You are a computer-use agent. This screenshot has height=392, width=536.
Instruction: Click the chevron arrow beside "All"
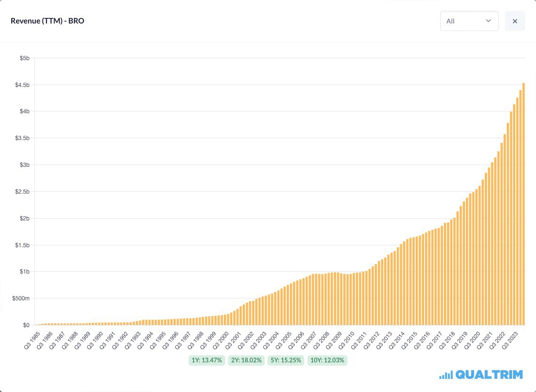click(488, 21)
